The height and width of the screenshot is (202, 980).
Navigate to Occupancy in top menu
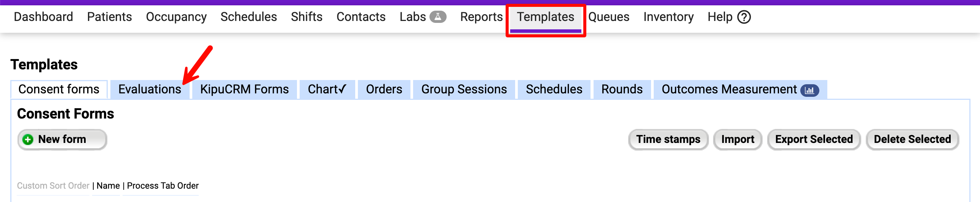point(176,17)
